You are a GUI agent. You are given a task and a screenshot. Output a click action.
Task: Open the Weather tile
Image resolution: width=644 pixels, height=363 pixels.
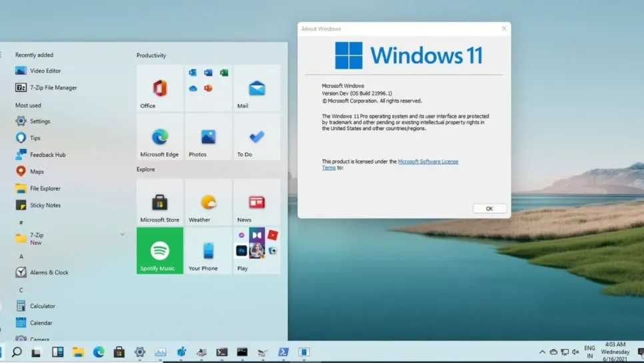(208, 202)
